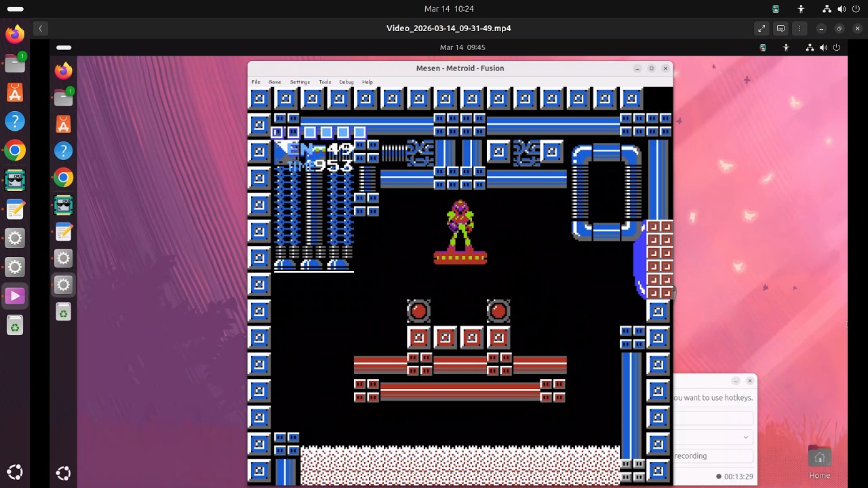Click Chrome in the recorded video's dock

(x=63, y=178)
